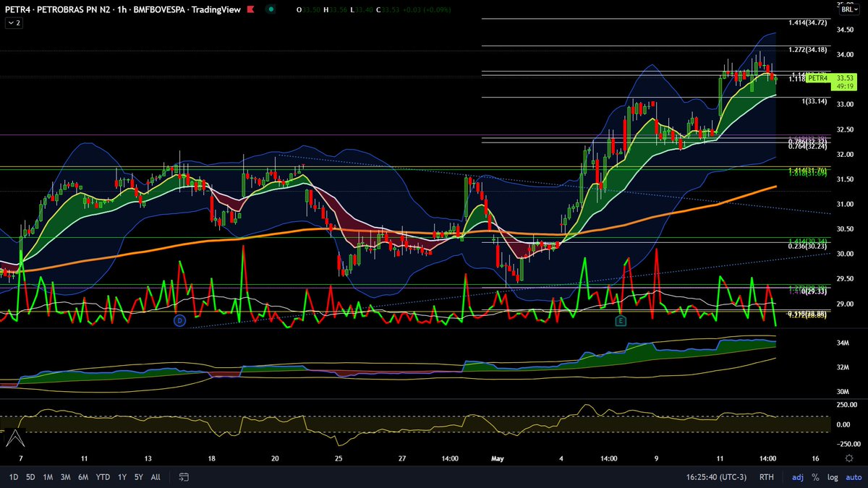This screenshot has height=488, width=868.
Task: Click the 0.236(30.23) Fibonacci level label
Action: (808, 247)
